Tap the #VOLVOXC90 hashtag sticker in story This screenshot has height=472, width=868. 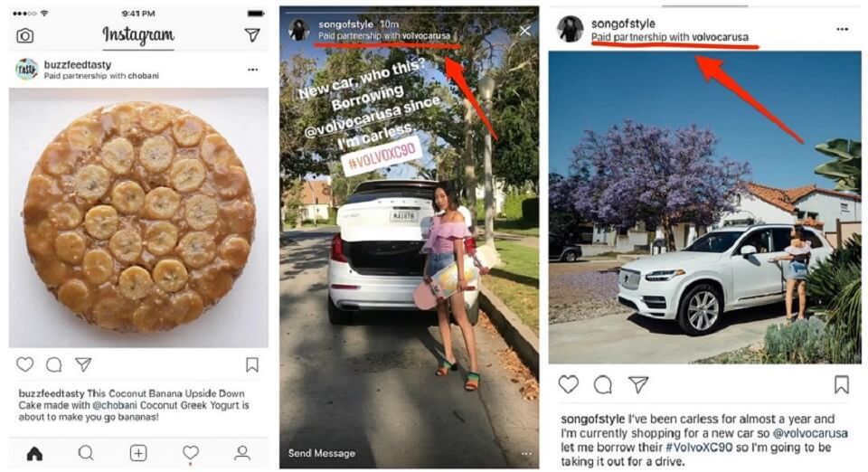coord(382,156)
